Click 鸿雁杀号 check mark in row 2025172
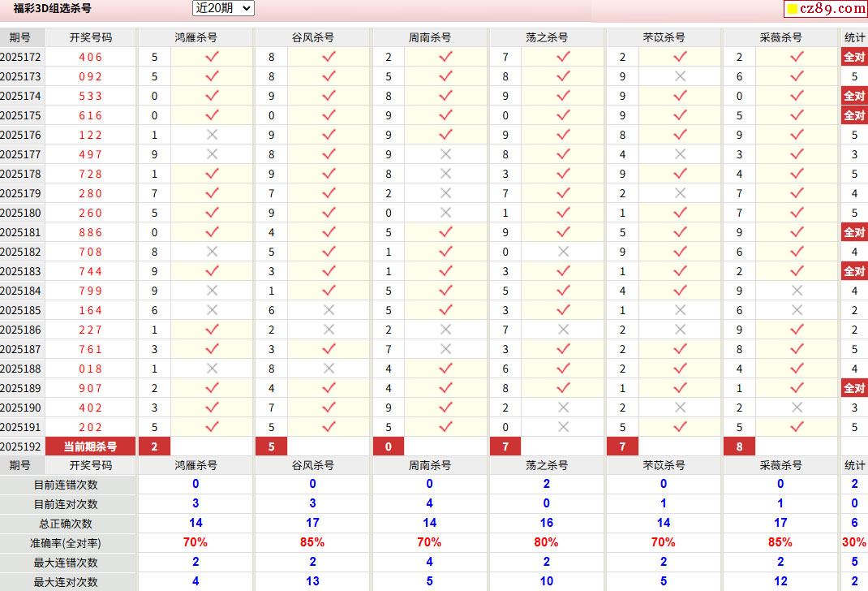Image resolution: width=868 pixels, height=591 pixels. tap(212, 57)
